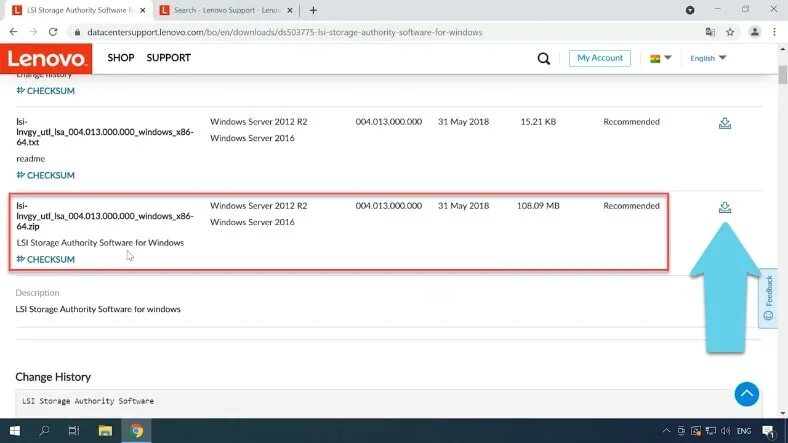The image size is (788, 443).
Task: Open the SUPPORT menu
Action: click(x=168, y=58)
